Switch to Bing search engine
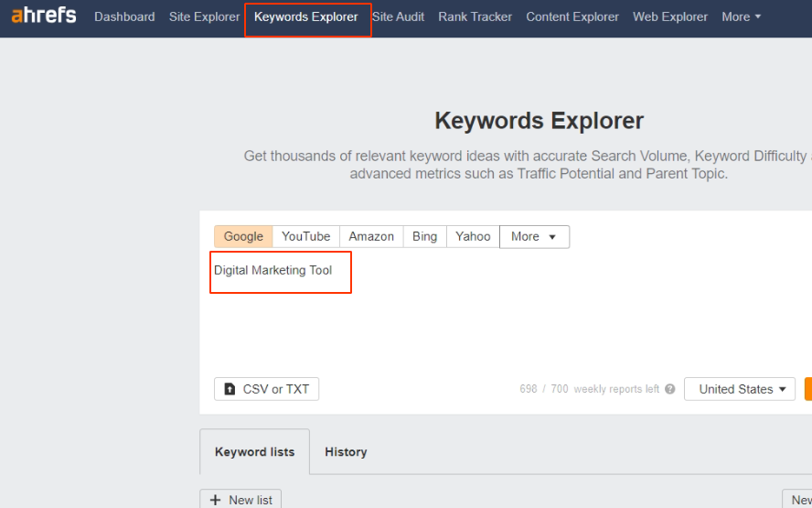This screenshot has width=812, height=508. click(x=424, y=236)
